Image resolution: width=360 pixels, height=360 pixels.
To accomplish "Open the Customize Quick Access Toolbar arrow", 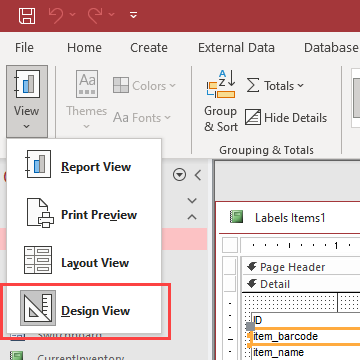I will [133, 15].
